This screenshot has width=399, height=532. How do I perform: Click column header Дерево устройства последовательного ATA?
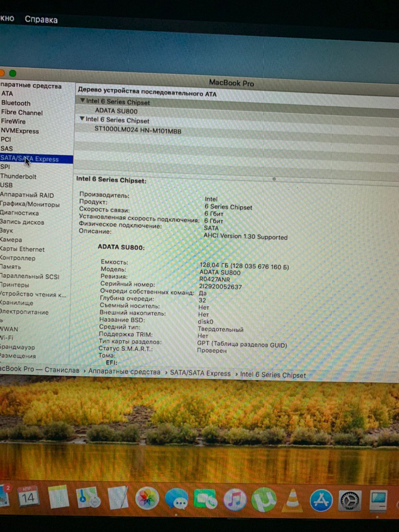pyautogui.click(x=147, y=92)
